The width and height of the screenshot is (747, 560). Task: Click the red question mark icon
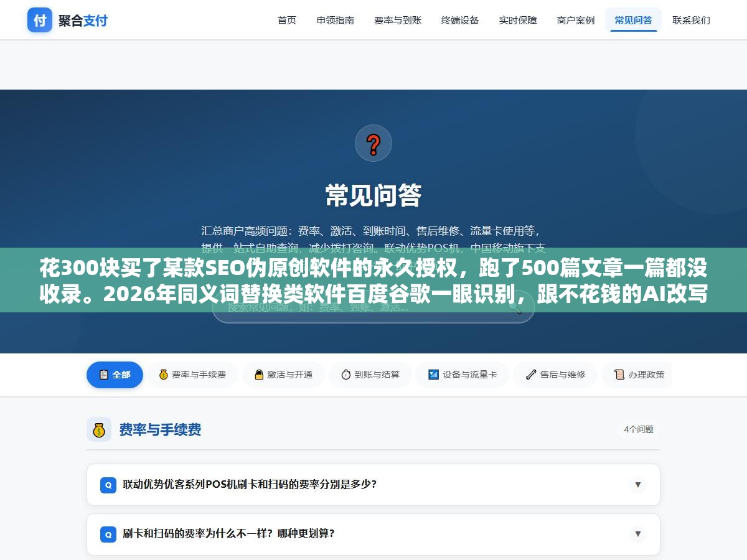pyautogui.click(x=374, y=143)
